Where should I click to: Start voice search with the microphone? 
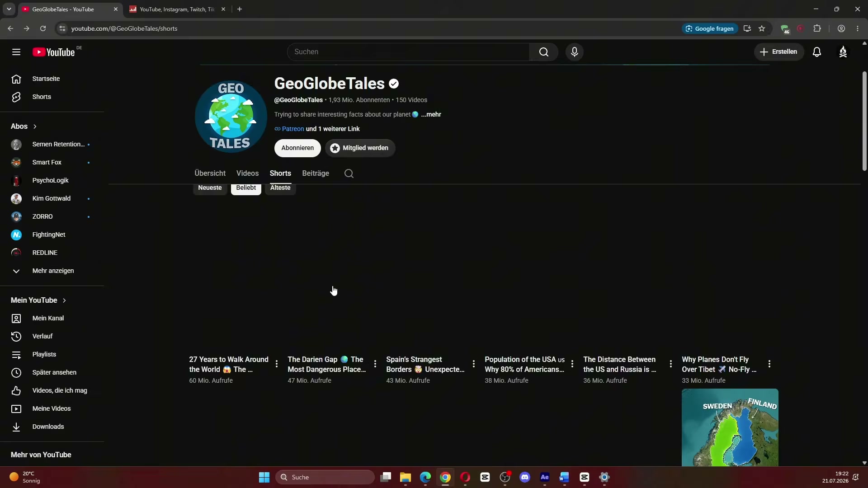coord(575,52)
